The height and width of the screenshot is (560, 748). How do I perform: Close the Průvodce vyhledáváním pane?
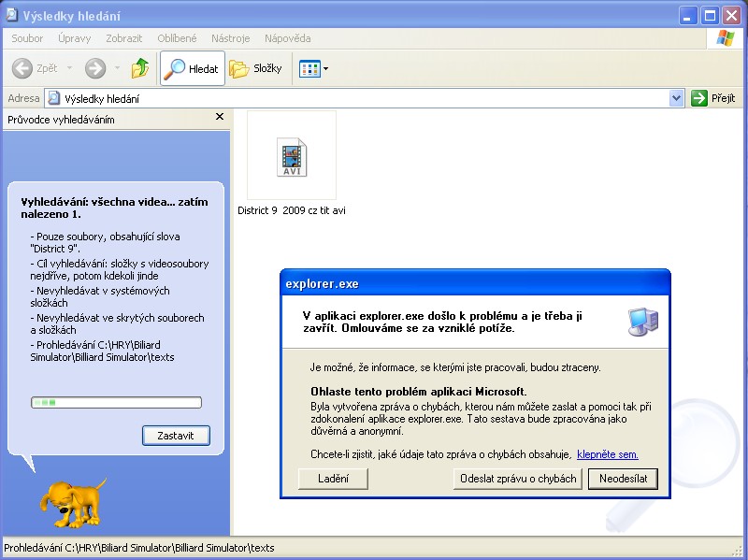(x=220, y=116)
